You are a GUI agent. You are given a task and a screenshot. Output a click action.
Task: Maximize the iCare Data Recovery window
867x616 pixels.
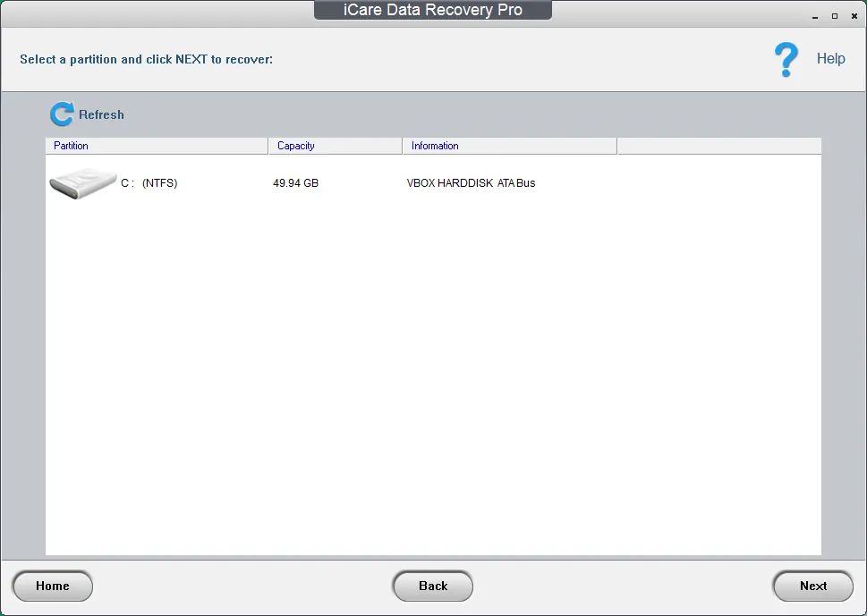click(835, 17)
